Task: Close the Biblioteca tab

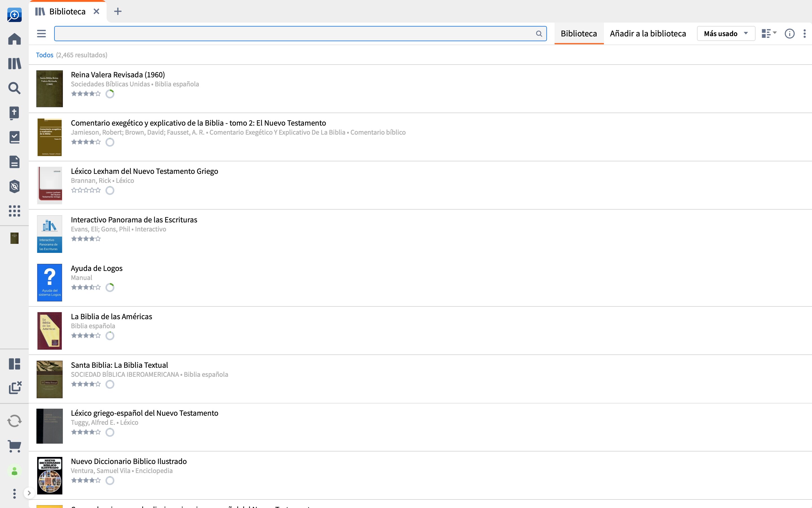Action: (96, 11)
